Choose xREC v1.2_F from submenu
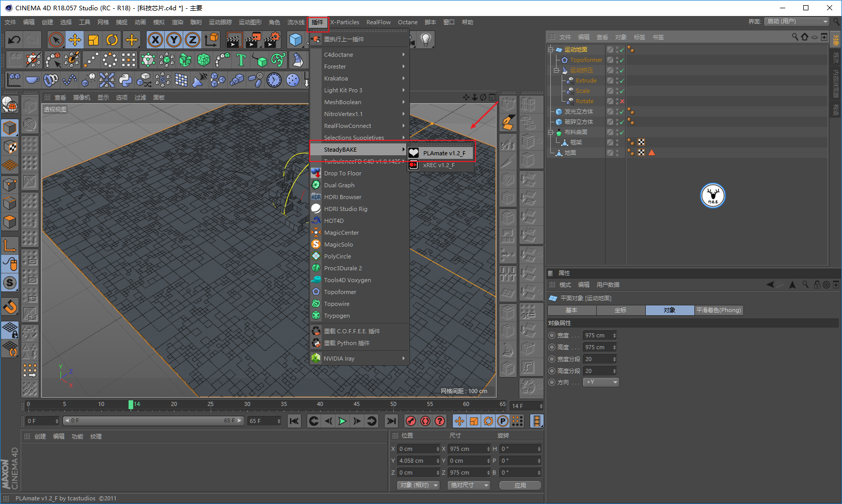842x504 pixels. pyautogui.click(x=441, y=165)
